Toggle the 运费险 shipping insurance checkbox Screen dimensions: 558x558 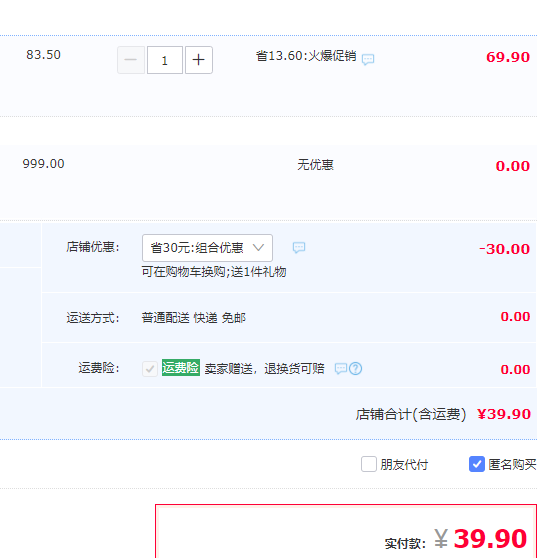tap(150, 369)
